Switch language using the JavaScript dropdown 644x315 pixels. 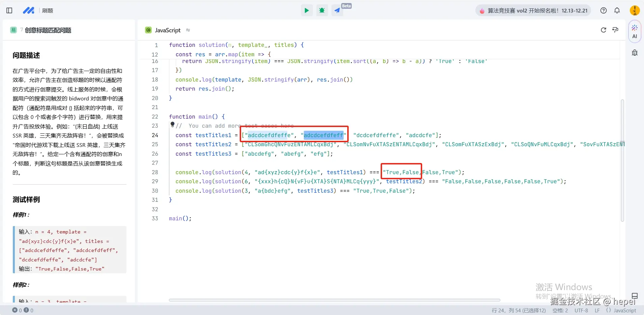tap(167, 30)
